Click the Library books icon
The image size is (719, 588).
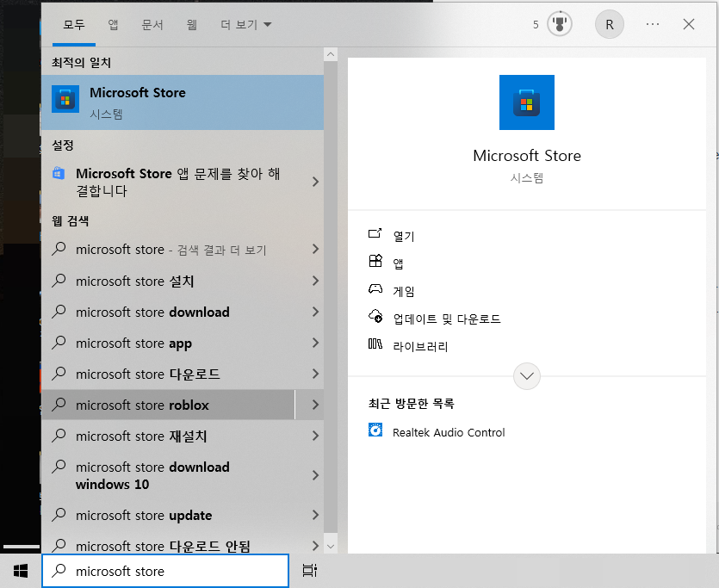(x=375, y=344)
